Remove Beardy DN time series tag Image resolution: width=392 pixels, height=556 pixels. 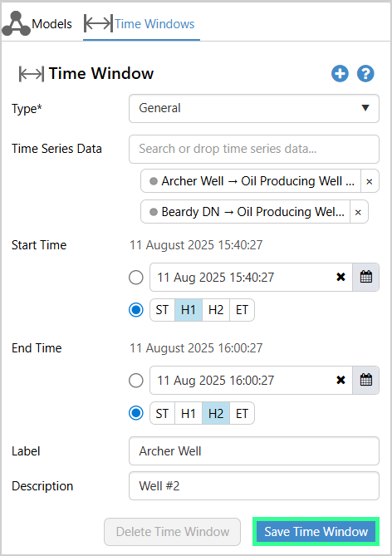click(358, 212)
